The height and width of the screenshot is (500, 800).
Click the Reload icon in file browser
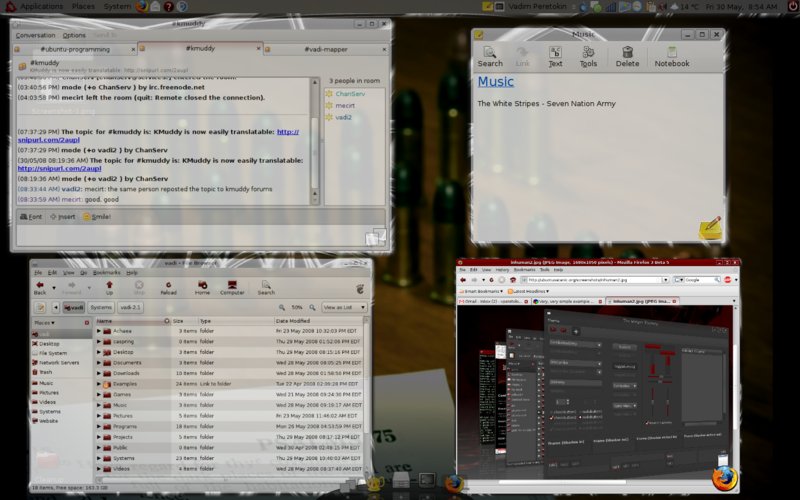[169, 286]
